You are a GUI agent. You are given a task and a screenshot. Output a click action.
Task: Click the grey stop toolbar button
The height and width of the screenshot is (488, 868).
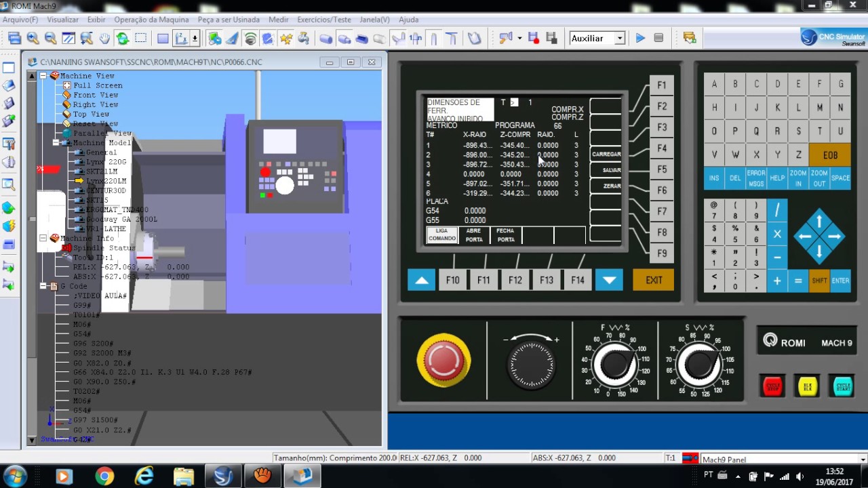(658, 39)
